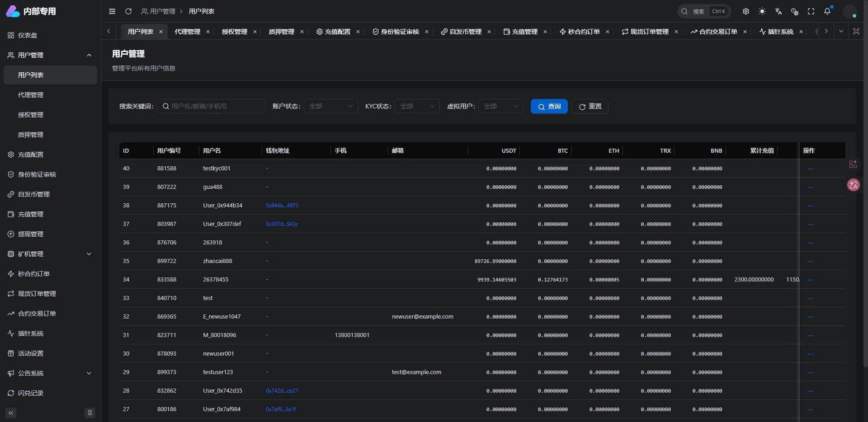
Task: Click the 查询 search button
Action: pyautogui.click(x=549, y=106)
